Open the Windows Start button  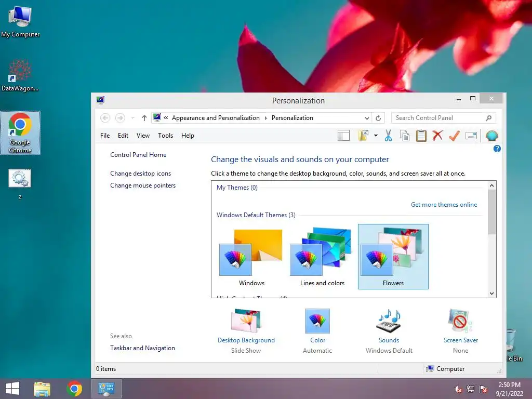pos(12,389)
